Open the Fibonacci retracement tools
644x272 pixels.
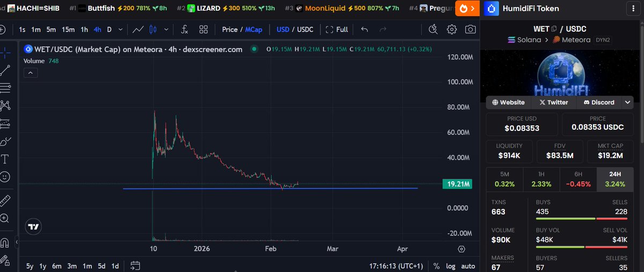pos(5,87)
